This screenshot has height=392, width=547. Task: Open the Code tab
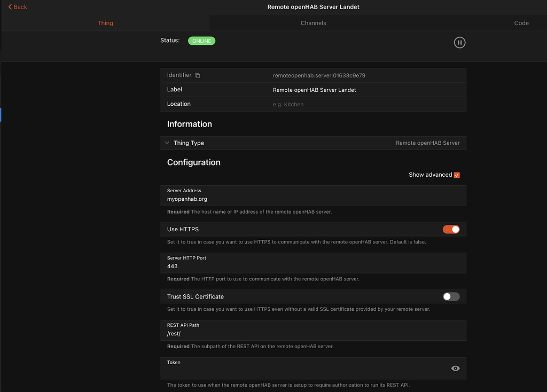521,23
